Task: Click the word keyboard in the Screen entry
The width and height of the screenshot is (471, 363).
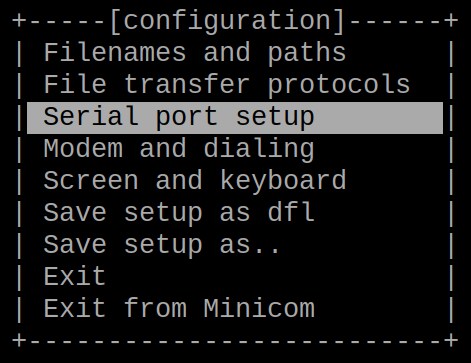Action: 283,181
